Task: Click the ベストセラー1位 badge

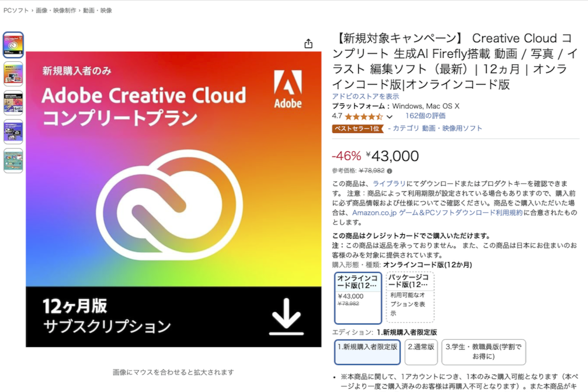Action: (x=358, y=128)
